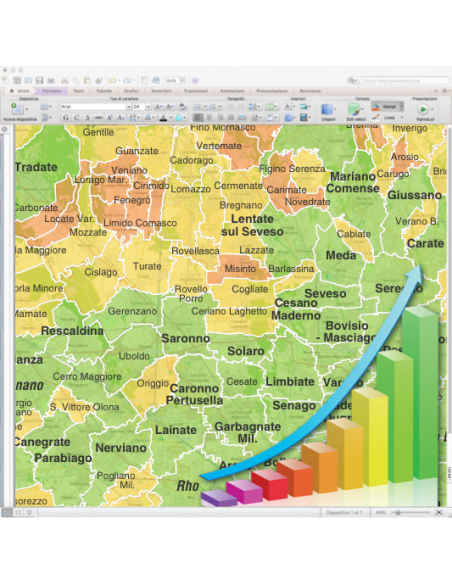Click the purple Help question icon

tap(195, 80)
